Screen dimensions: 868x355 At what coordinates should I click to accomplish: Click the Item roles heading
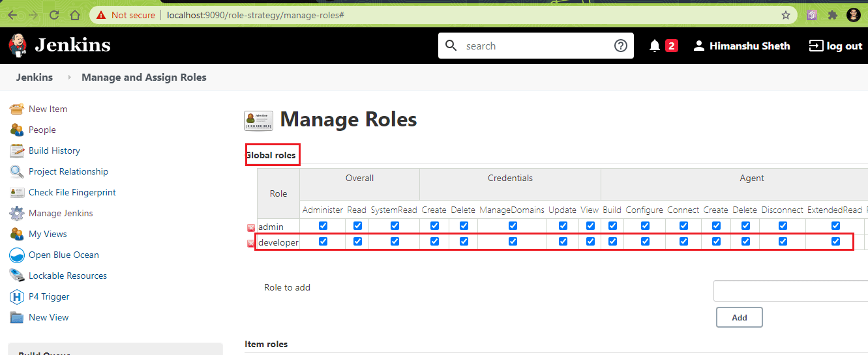coord(266,344)
